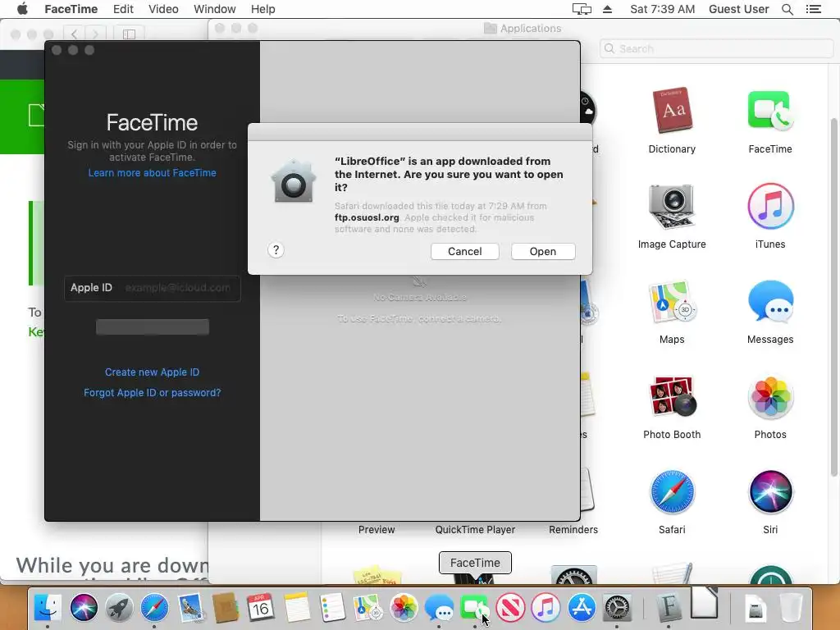Click Open in the LibreOffice dialog
Viewport: 840px width, 630px height.
543,251
